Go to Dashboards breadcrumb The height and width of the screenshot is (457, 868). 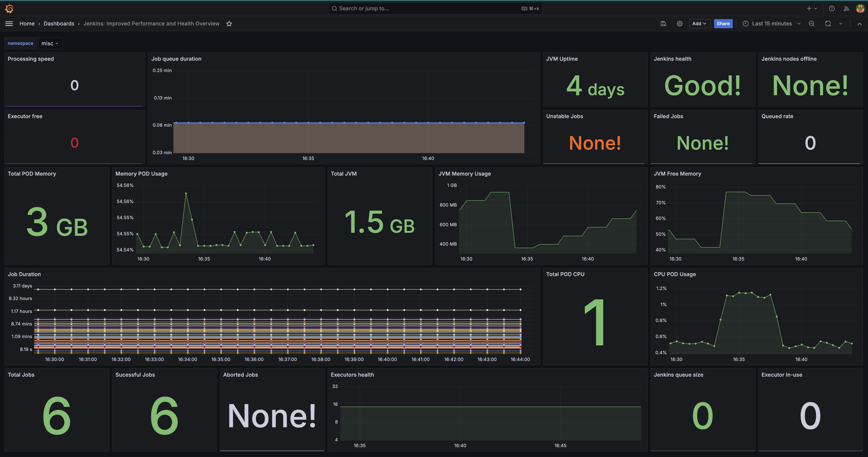point(59,24)
